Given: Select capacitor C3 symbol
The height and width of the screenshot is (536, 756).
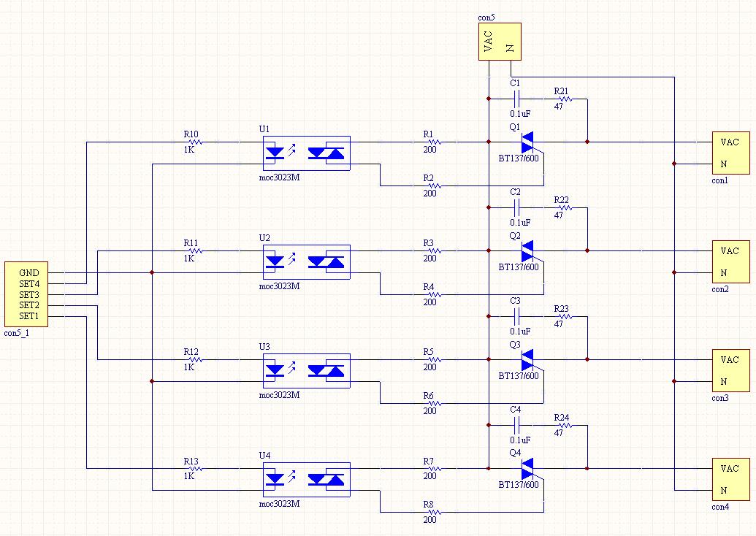Looking at the screenshot, I should point(516,317).
